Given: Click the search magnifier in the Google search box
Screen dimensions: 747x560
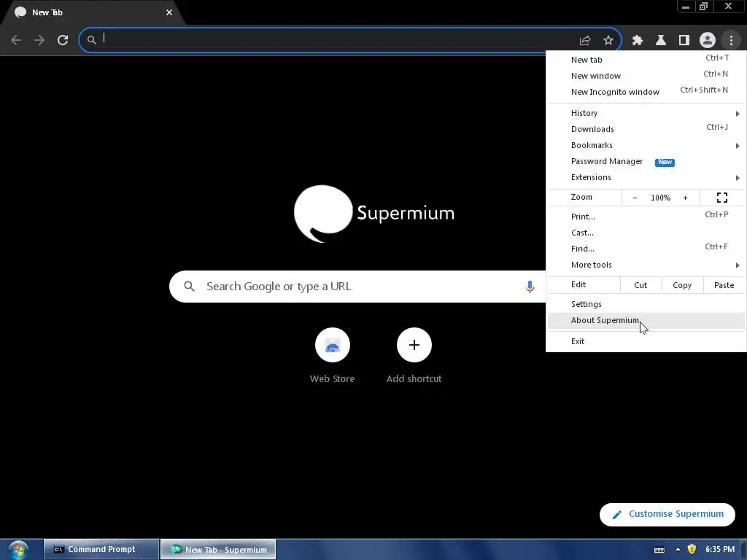Looking at the screenshot, I should 189,287.
